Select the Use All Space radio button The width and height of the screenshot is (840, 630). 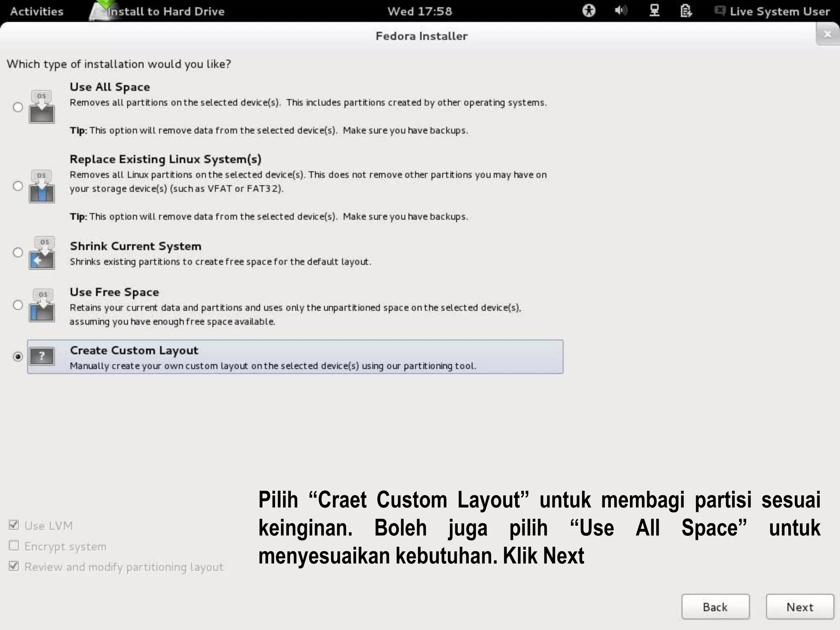tap(18, 107)
